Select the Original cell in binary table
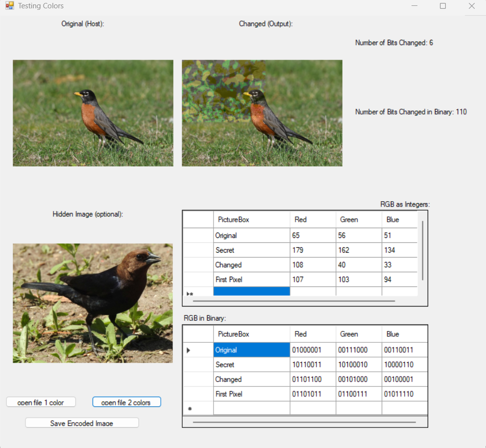This screenshot has width=486, height=448. pos(251,350)
